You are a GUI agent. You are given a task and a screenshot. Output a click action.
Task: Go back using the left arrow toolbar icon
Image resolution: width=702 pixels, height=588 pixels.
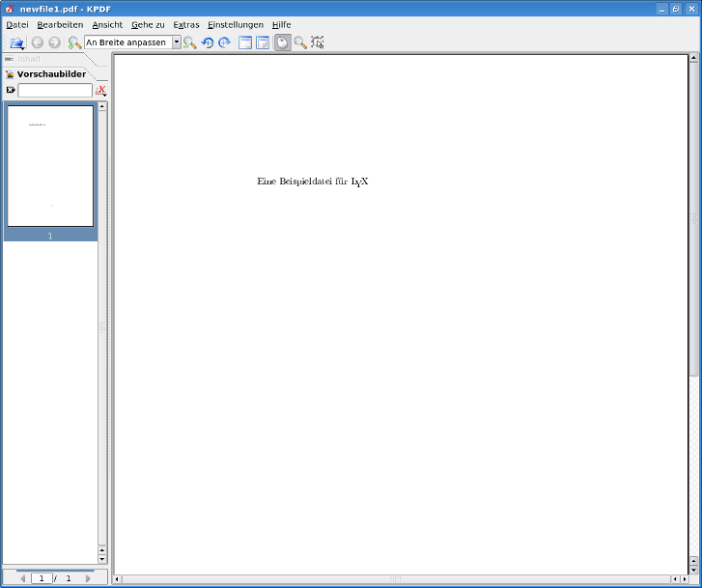(x=37, y=42)
